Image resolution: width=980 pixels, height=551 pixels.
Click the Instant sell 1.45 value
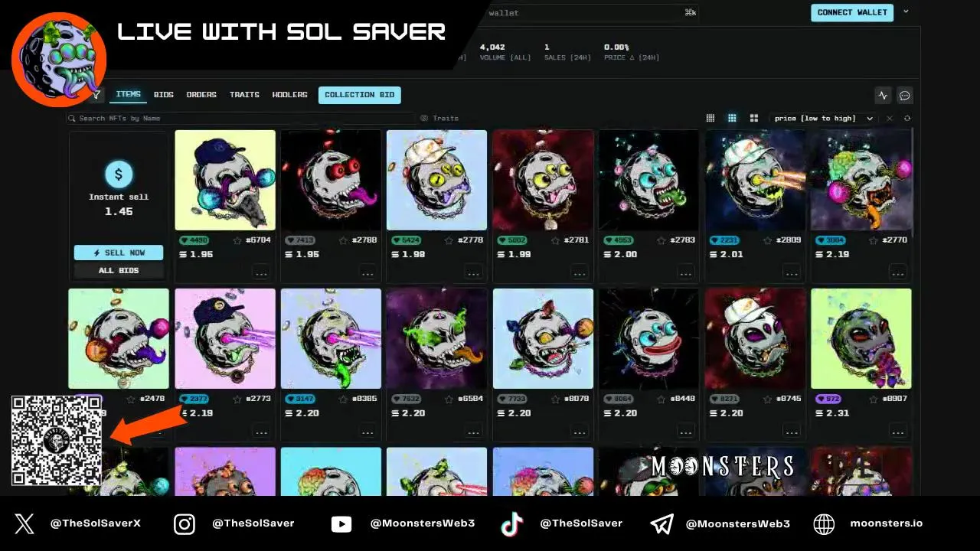pyautogui.click(x=119, y=211)
